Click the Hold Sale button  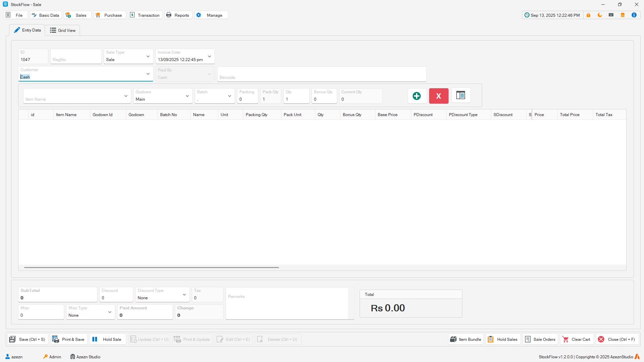107,339
